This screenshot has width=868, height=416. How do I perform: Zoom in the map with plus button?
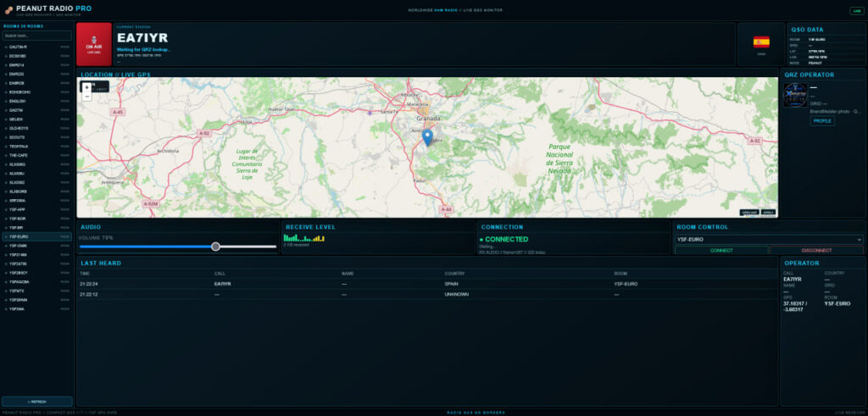[x=87, y=87]
